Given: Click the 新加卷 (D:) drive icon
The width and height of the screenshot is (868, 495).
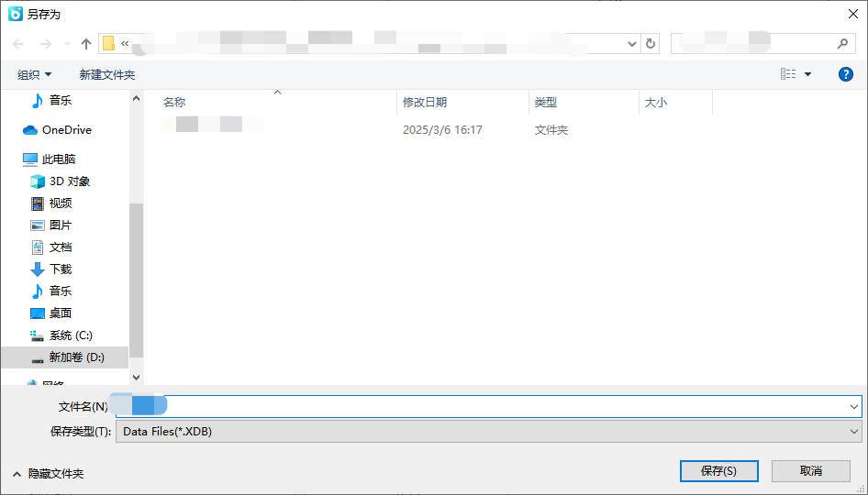Looking at the screenshot, I should click(x=37, y=359).
